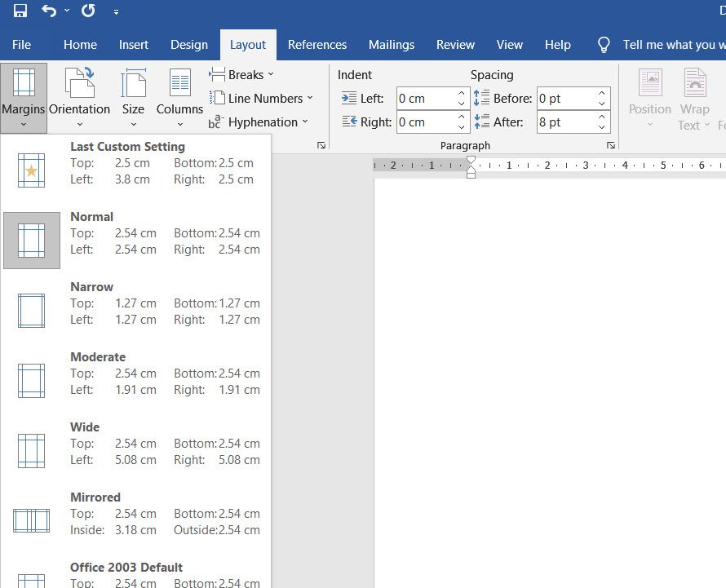Click the Mirrored margins thumbnail icon
Image resolution: width=726 pixels, height=588 pixels.
(32, 520)
